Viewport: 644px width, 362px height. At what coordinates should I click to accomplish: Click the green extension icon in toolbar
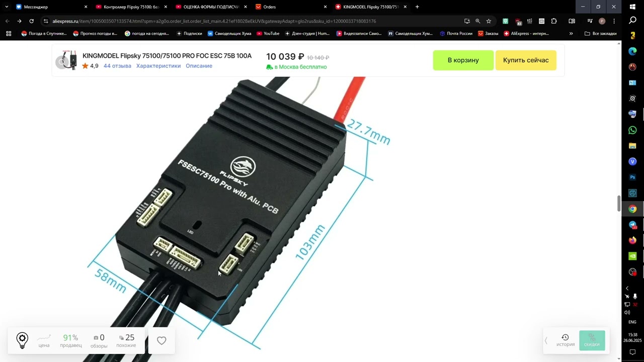(505, 21)
